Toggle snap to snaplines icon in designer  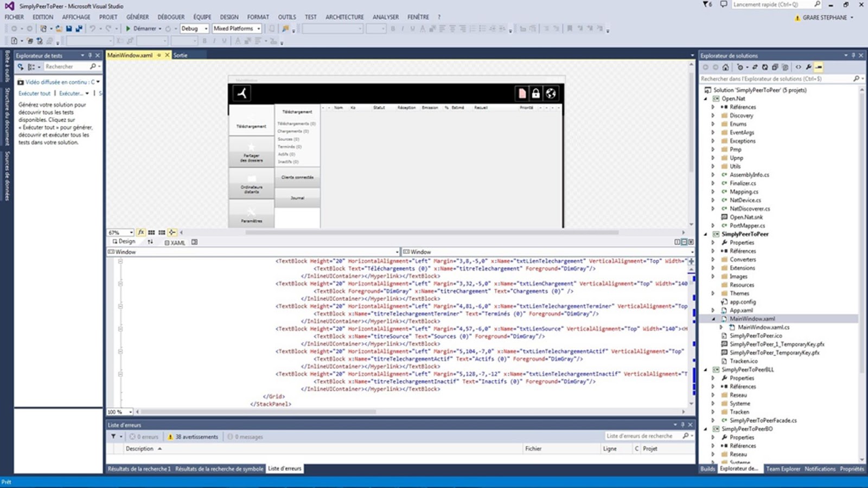click(x=172, y=233)
